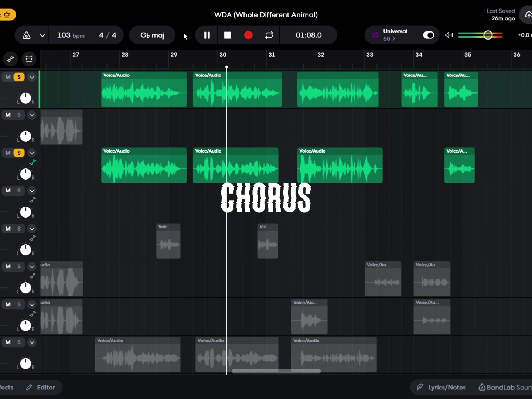Stop playback with the stop button

228,35
